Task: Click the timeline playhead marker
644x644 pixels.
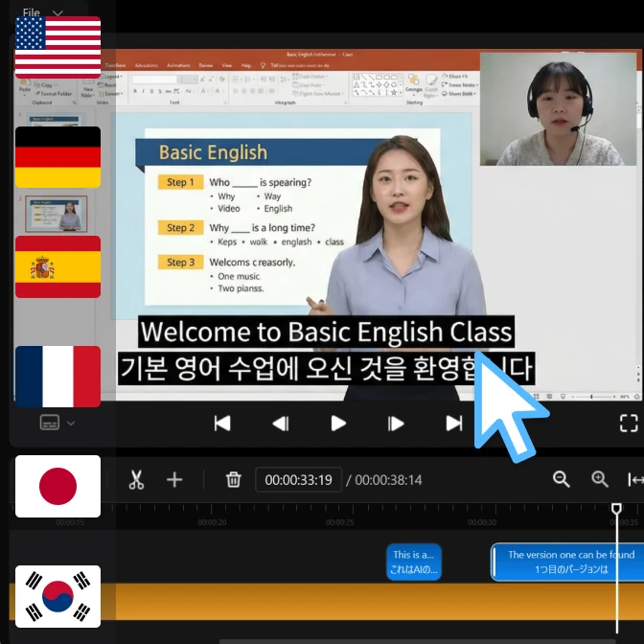Action: (616, 509)
